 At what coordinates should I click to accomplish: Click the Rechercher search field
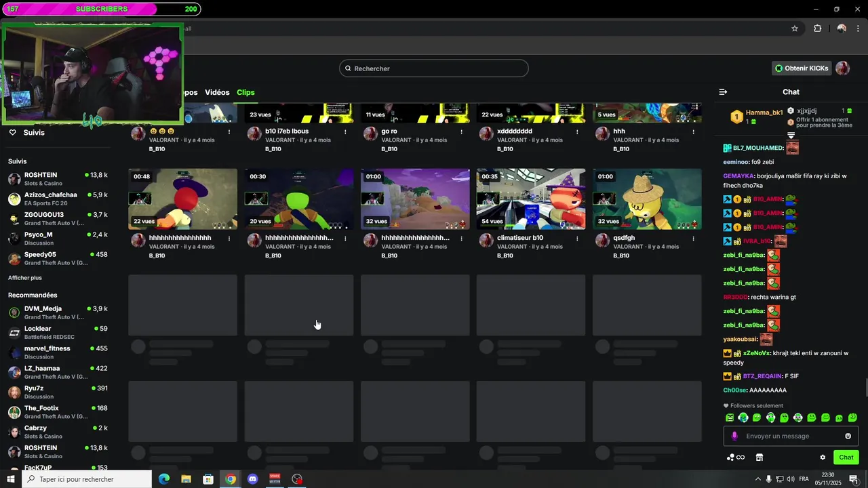(434, 68)
